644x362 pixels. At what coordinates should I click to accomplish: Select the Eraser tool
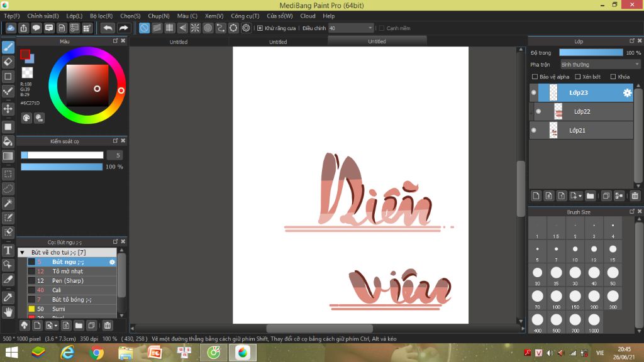pyautogui.click(x=8, y=62)
